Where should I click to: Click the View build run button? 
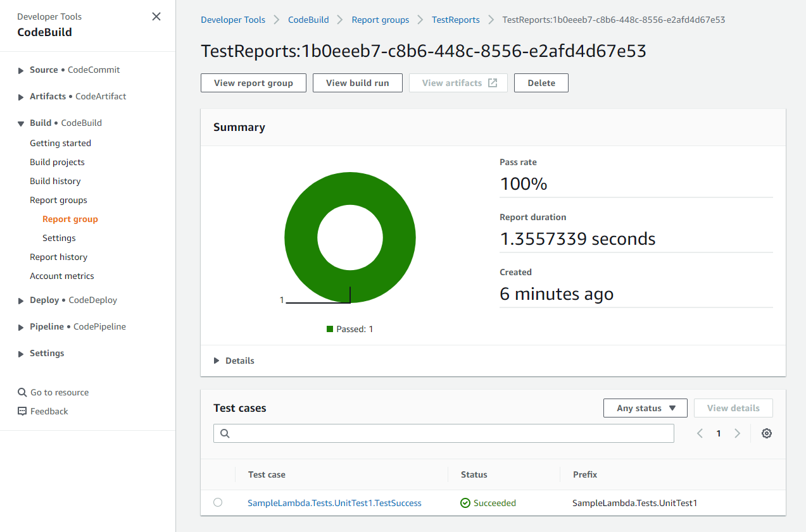[x=357, y=82]
